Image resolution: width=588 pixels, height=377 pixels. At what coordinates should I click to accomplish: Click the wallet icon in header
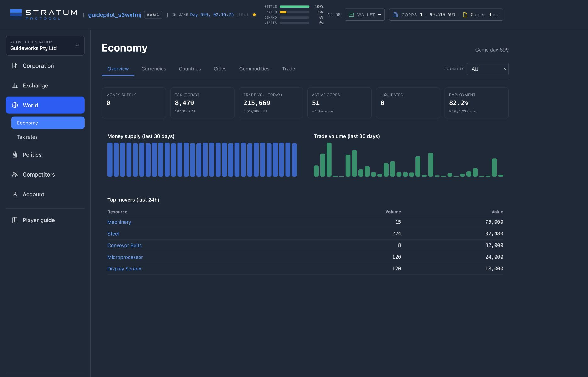point(351,15)
